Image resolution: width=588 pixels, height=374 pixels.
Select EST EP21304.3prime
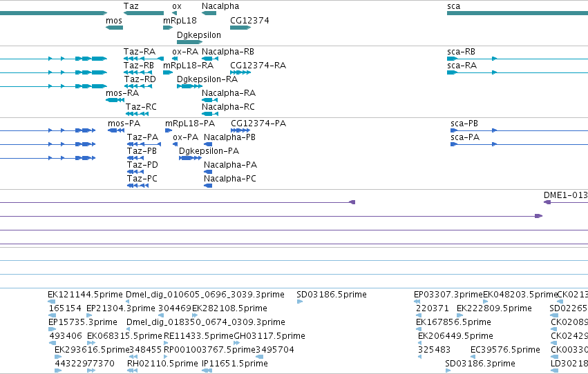tap(89, 315)
